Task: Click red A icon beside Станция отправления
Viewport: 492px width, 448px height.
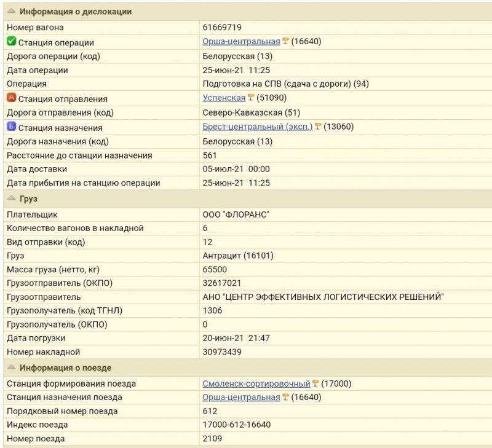Action: click(x=11, y=98)
